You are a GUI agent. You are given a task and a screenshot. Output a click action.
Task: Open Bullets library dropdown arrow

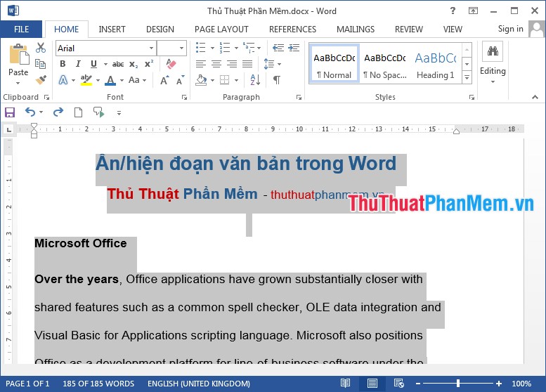click(212, 48)
